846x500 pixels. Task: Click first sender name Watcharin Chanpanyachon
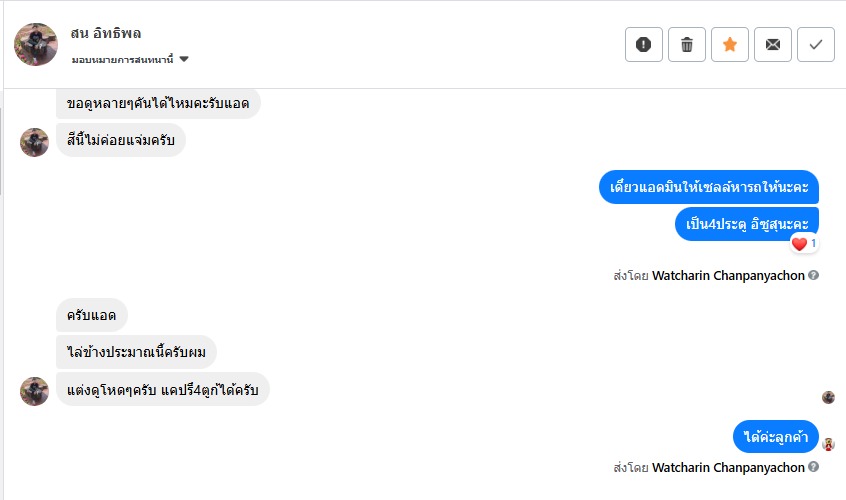point(728,276)
